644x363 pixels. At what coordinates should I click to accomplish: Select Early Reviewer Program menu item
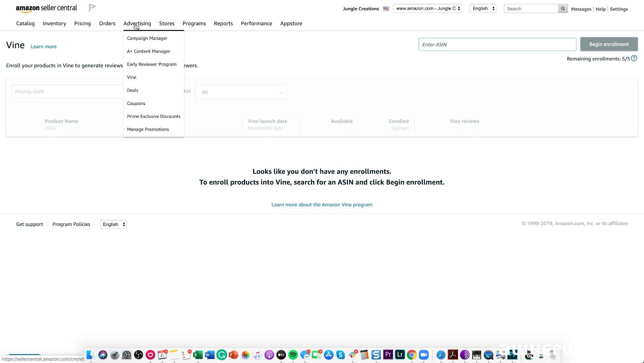point(152,64)
